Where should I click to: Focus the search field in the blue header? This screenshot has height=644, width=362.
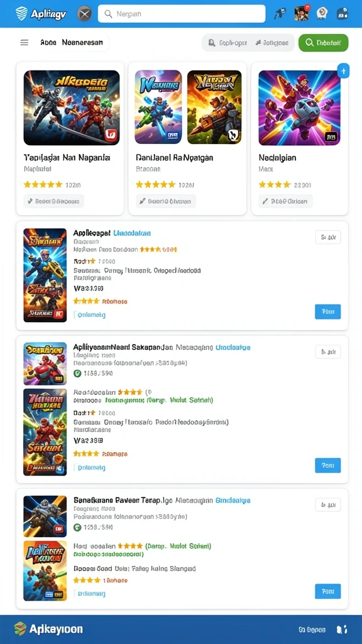click(x=182, y=14)
